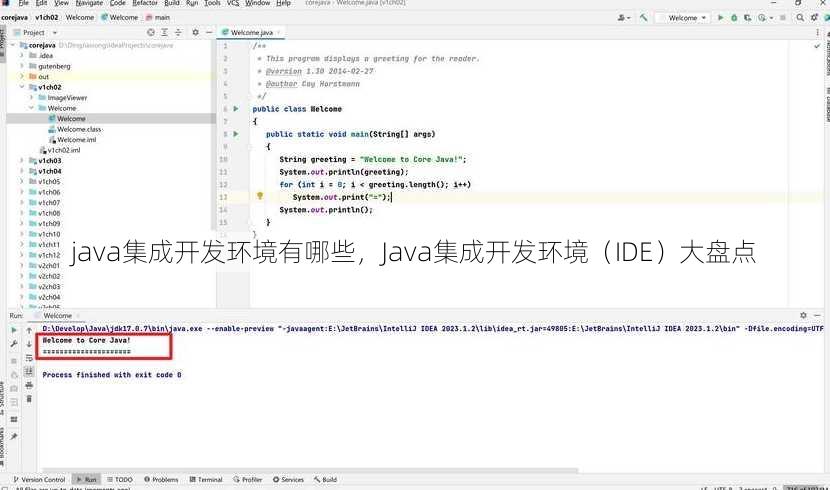
Task: Click the wrench icon in the Run panel
Action: (14, 344)
